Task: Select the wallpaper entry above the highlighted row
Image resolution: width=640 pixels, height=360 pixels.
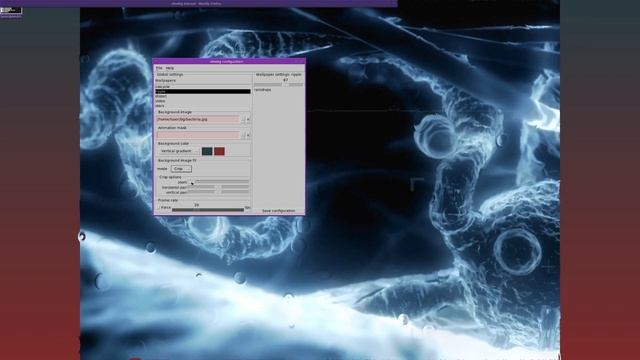Action: (203, 87)
